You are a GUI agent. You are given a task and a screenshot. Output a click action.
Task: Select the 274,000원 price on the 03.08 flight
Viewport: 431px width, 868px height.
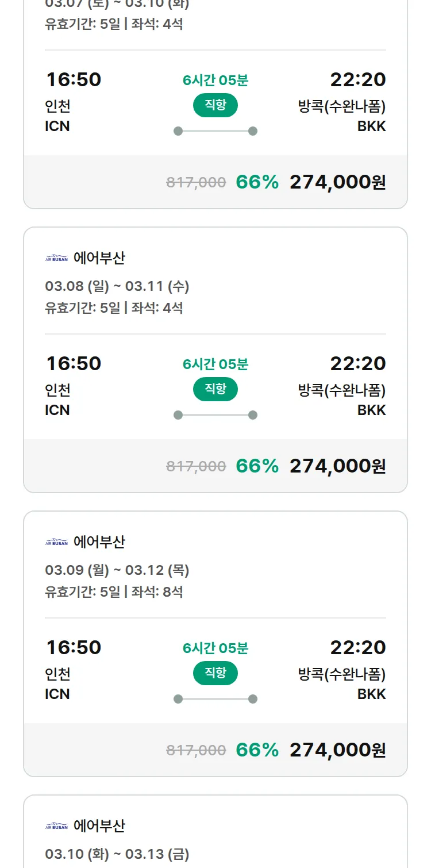(337, 466)
